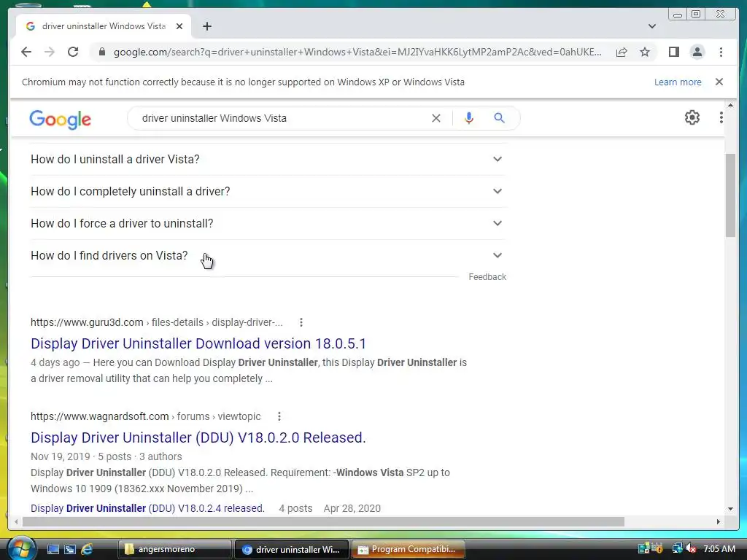
Task: Open the Windows Start orb
Action: tap(22, 548)
